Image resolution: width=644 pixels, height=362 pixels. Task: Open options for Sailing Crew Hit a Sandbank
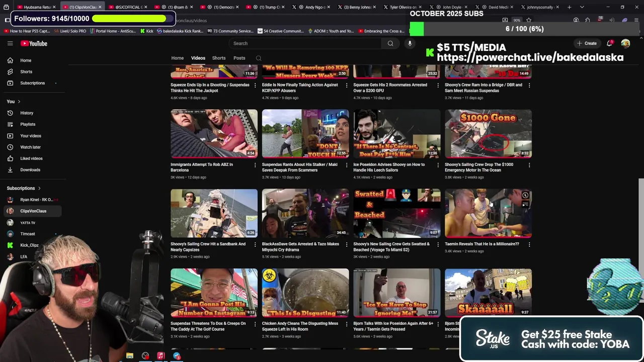coord(255,244)
